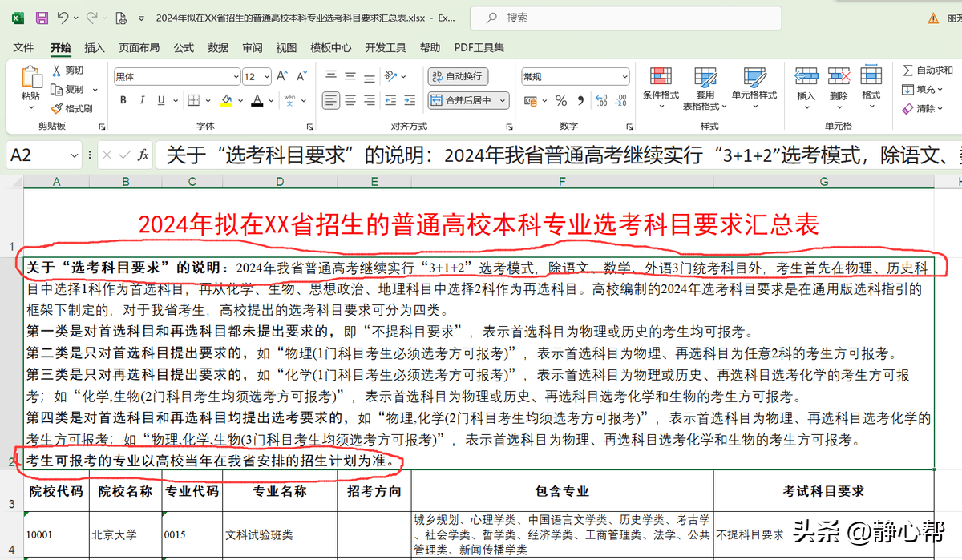Click the phonetic guide wén icon
The width and height of the screenshot is (962, 560).
(289, 100)
